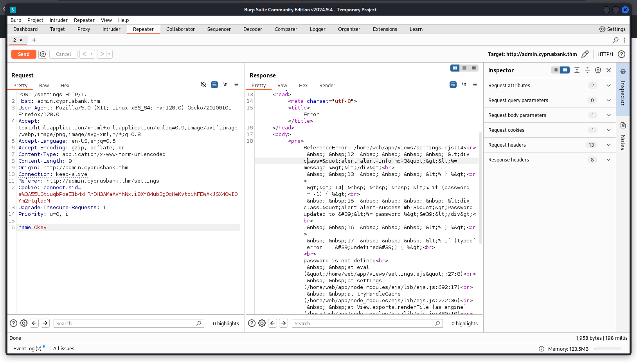Dock Inspector panel on the left
637x364 pixels.
pos(556,70)
